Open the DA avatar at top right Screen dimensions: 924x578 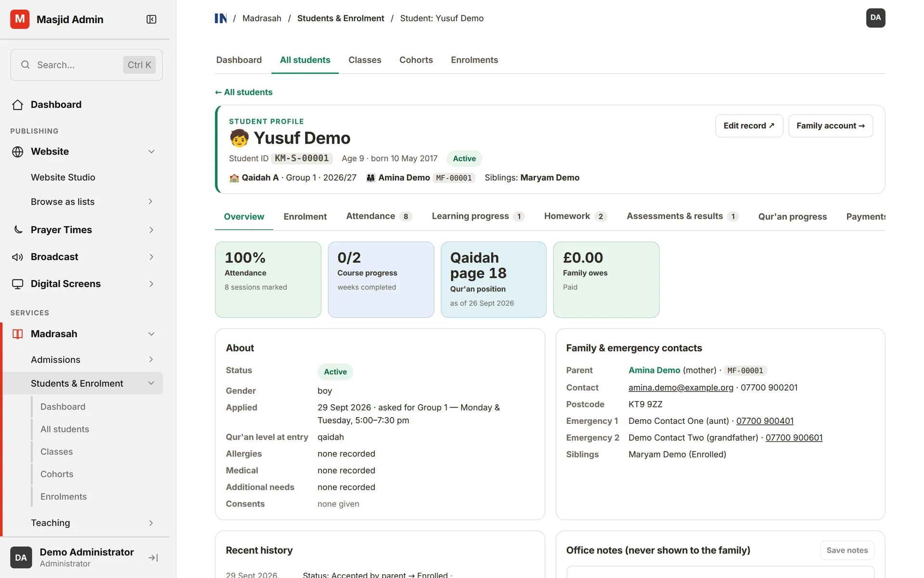click(x=875, y=18)
